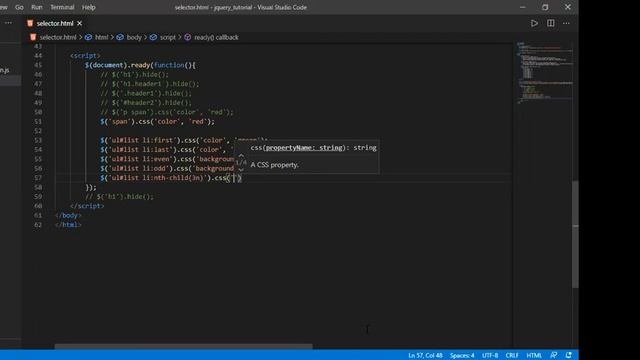Click the sidebar ellipsis above the file list
Image resolution: width=640 pixels, height=360 pixels.
8,23
